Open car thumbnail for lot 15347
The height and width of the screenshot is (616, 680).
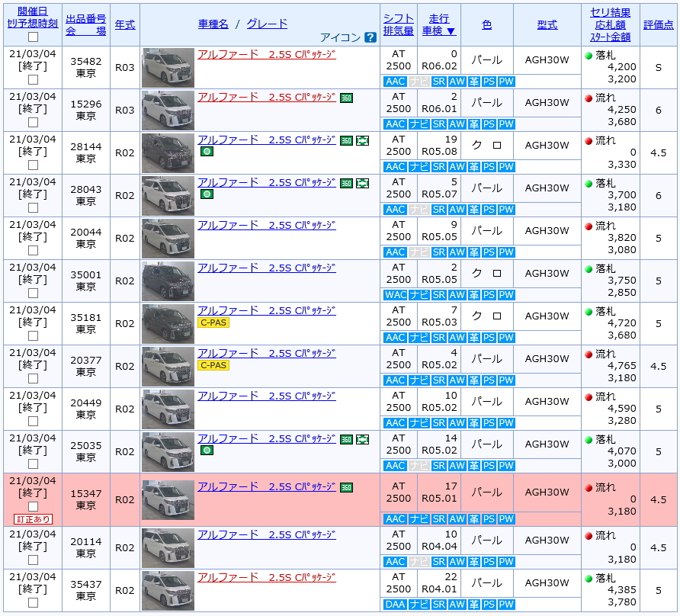click(168, 500)
